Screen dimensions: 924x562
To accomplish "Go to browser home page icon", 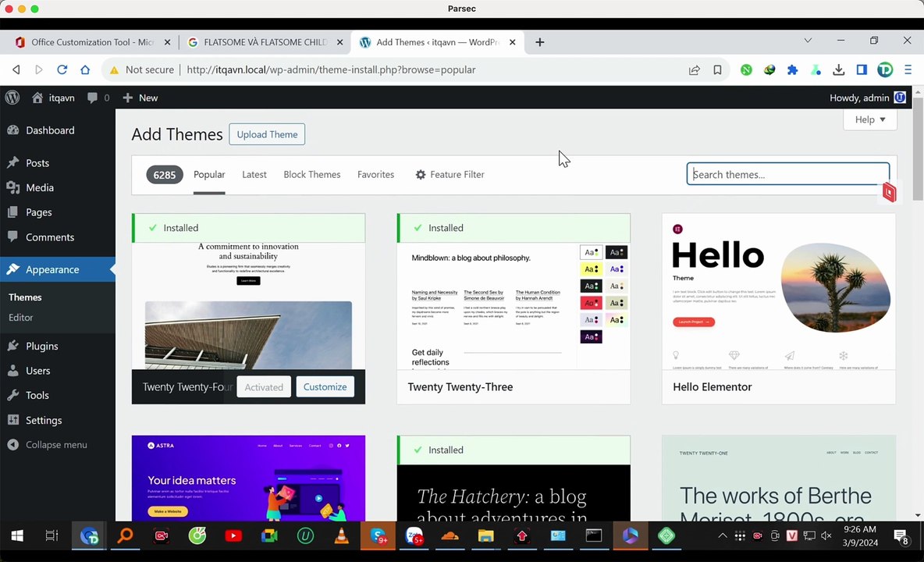I will [85, 69].
